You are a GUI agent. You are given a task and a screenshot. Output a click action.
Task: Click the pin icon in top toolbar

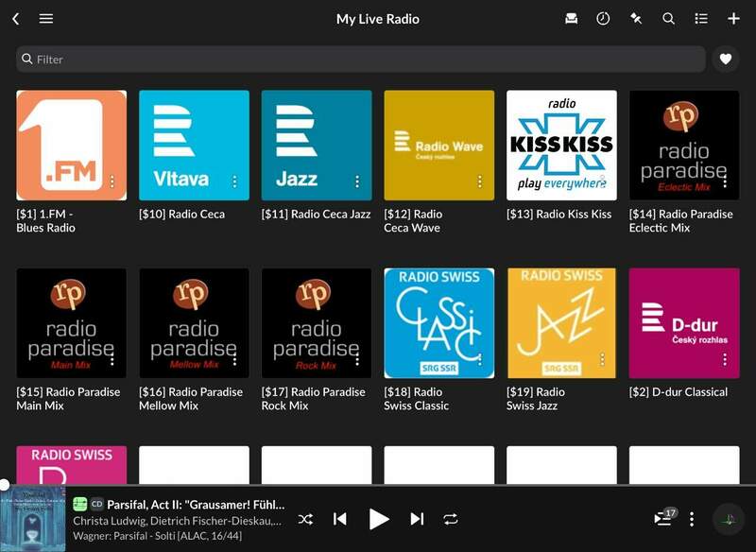point(636,19)
